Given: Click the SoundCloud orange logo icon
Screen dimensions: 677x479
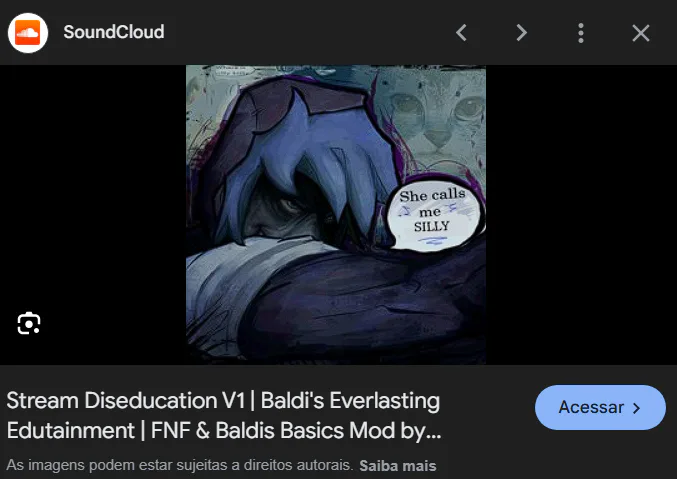Looking at the screenshot, I should pyautogui.click(x=28, y=33).
